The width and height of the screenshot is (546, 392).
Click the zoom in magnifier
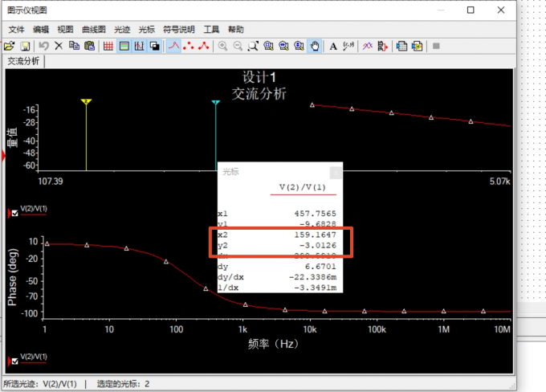coord(222,46)
